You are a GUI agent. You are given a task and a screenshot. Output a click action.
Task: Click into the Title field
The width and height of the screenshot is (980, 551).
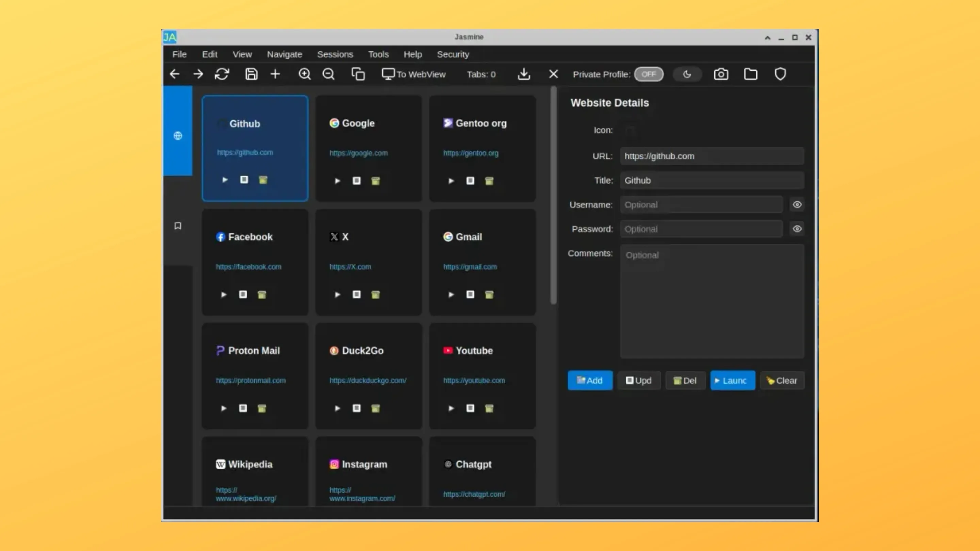[x=712, y=181]
